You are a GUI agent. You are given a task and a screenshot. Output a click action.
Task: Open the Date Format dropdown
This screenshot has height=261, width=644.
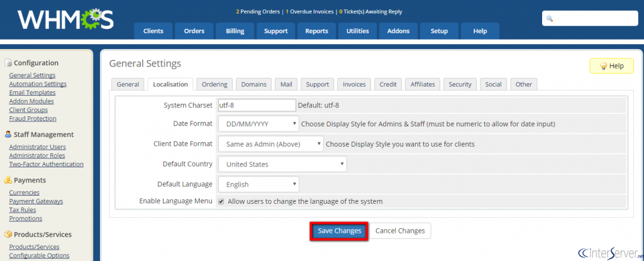coord(258,123)
